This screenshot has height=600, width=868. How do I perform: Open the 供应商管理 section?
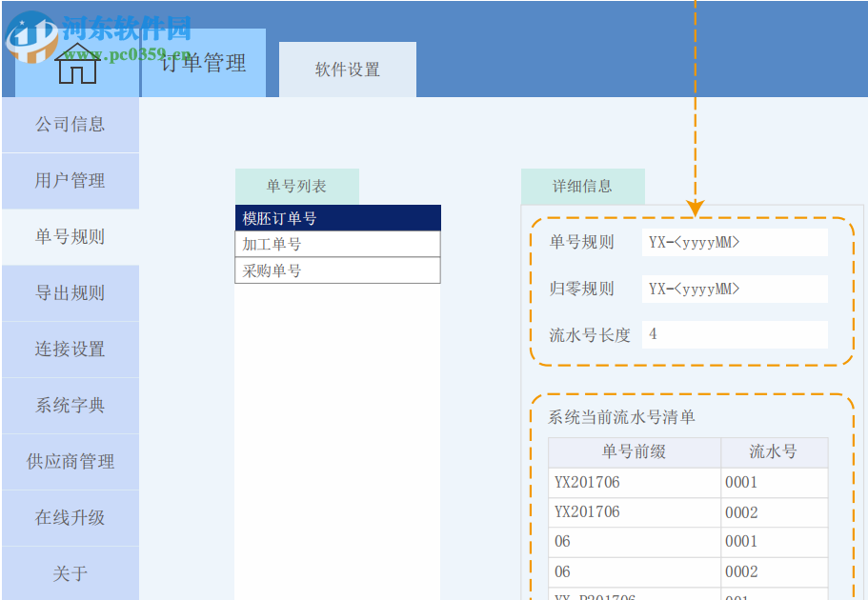(69, 462)
